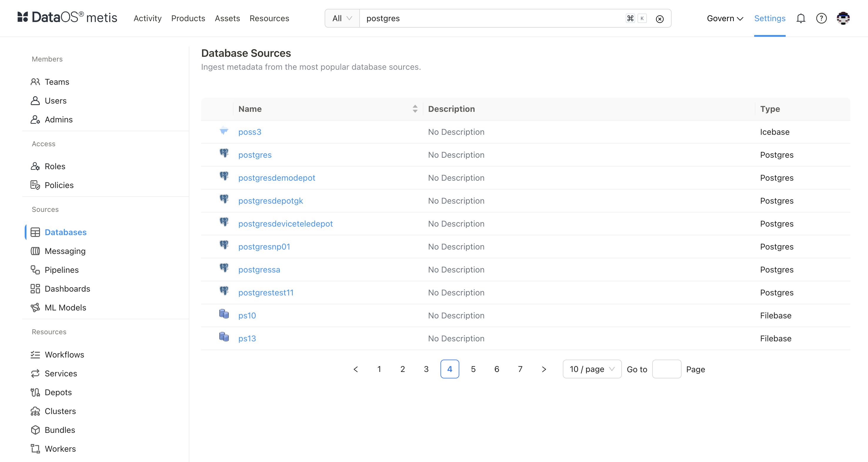
Task: Click the Teams sidebar icon
Action: click(x=35, y=82)
